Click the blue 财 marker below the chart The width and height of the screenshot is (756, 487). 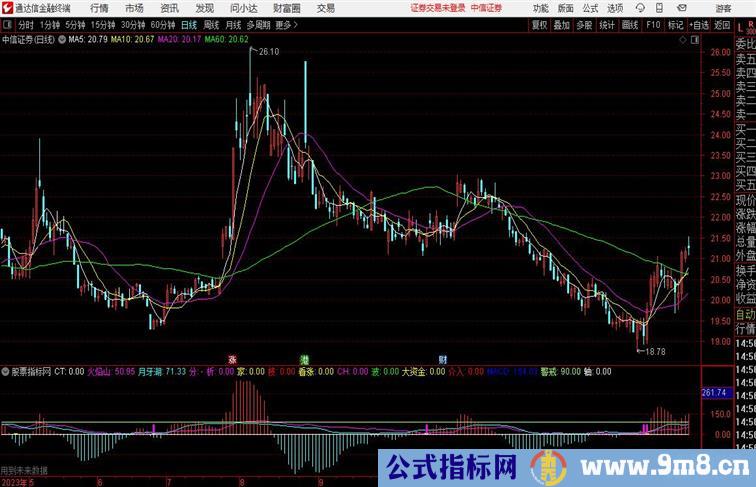point(442,358)
